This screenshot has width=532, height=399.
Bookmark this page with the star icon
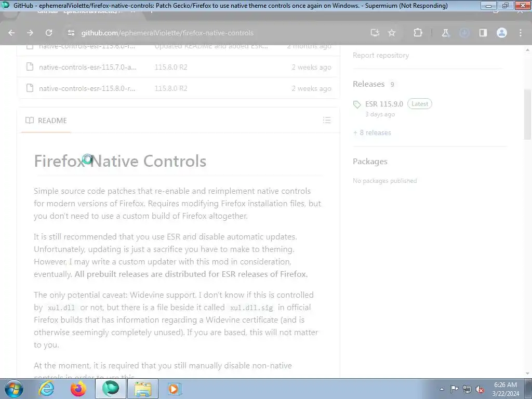[392, 33]
